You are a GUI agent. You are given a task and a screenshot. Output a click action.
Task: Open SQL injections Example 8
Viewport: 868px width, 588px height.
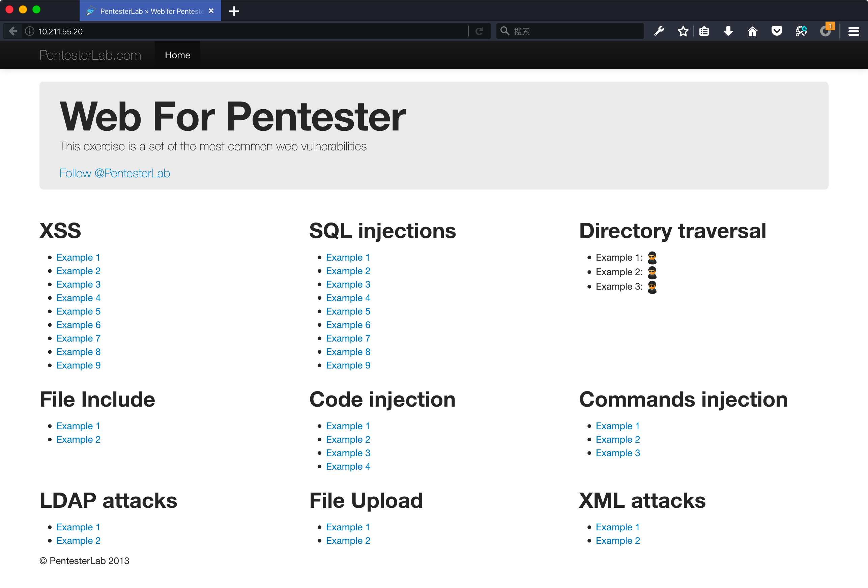pyautogui.click(x=348, y=351)
